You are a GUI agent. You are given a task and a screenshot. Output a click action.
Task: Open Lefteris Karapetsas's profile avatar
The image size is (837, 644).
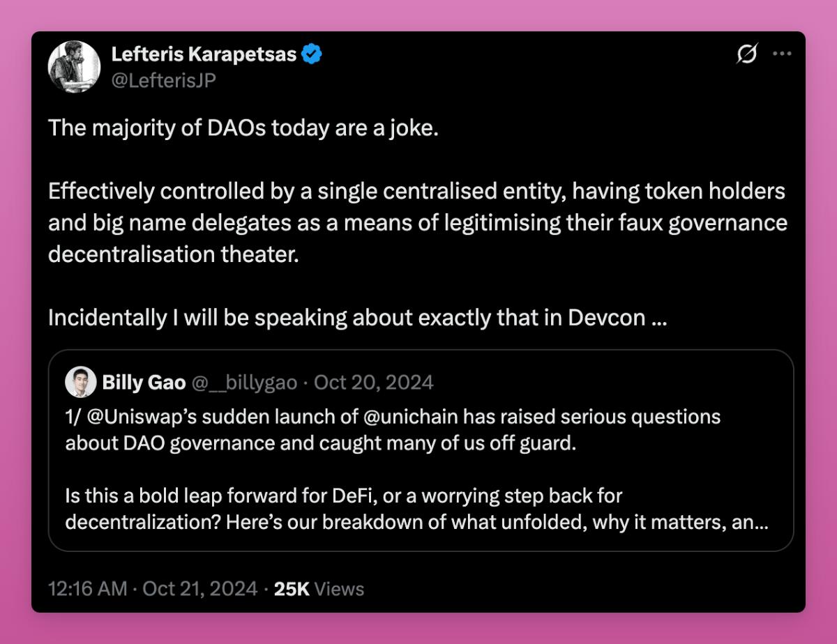pos(73,67)
